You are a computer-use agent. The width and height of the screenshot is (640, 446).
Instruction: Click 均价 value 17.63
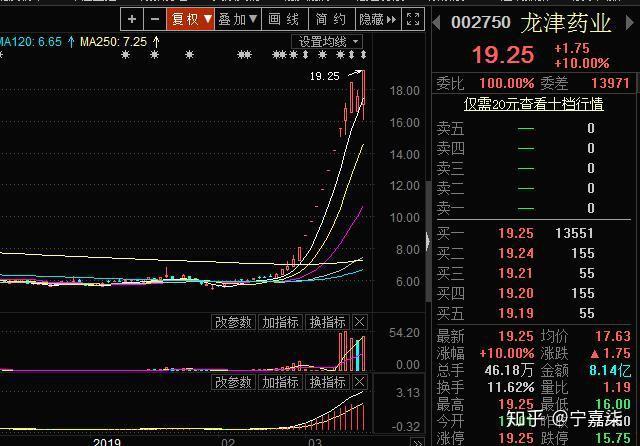[x=613, y=336]
